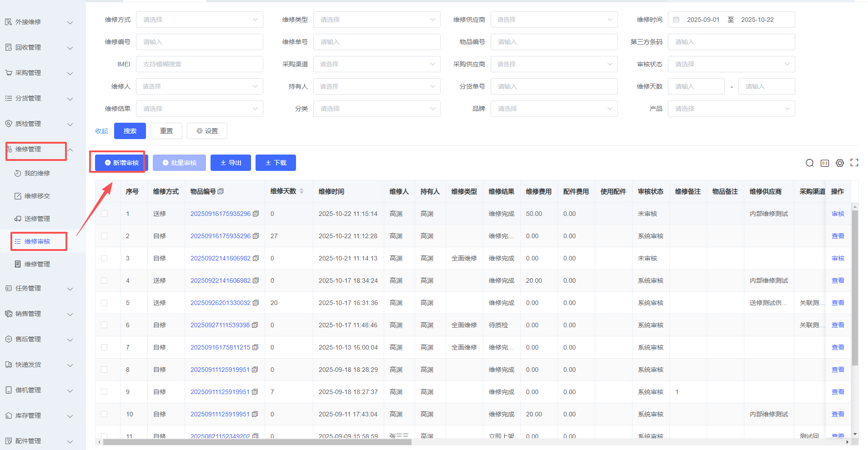This screenshot has height=450, width=868.
Task: Click the blue 搜索 button
Action: 130,131
